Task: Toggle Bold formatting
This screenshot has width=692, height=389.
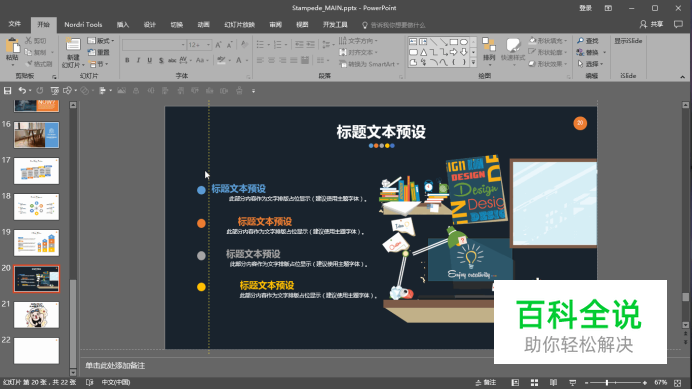Action: click(127, 60)
